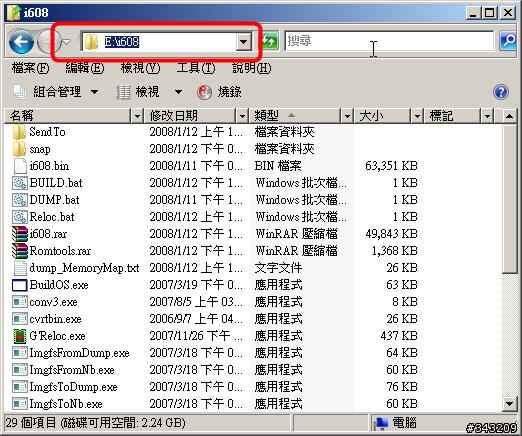Click the 文字文件 type cell
Image resolution: width=522 pixels, height=436 pixels.
(x=278, y=268)
